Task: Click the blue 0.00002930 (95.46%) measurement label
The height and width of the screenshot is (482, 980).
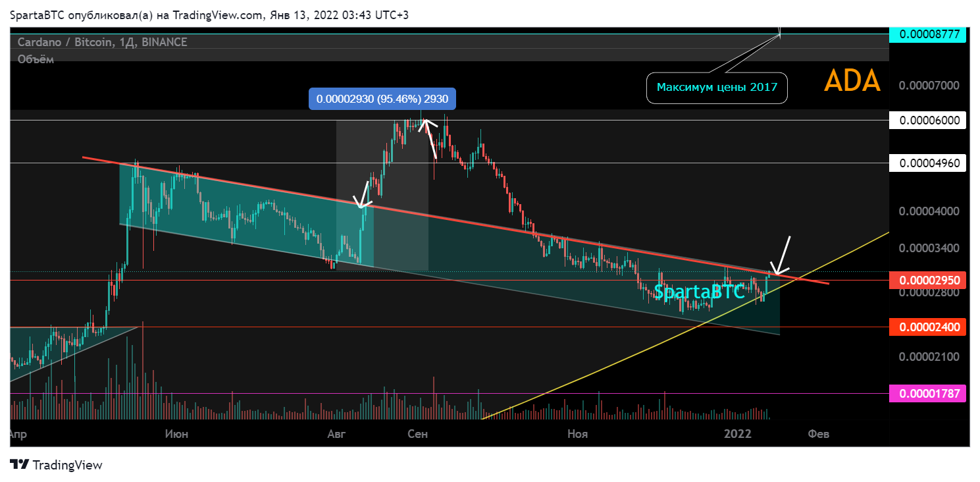Action: click(x=382, y=99)
